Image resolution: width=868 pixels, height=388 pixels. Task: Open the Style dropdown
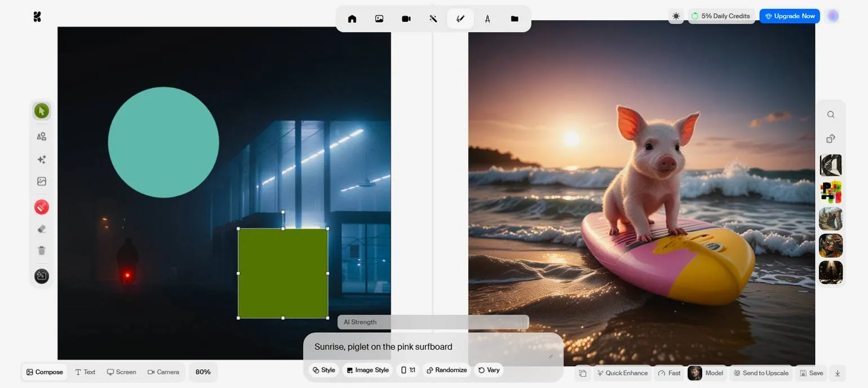324,370
